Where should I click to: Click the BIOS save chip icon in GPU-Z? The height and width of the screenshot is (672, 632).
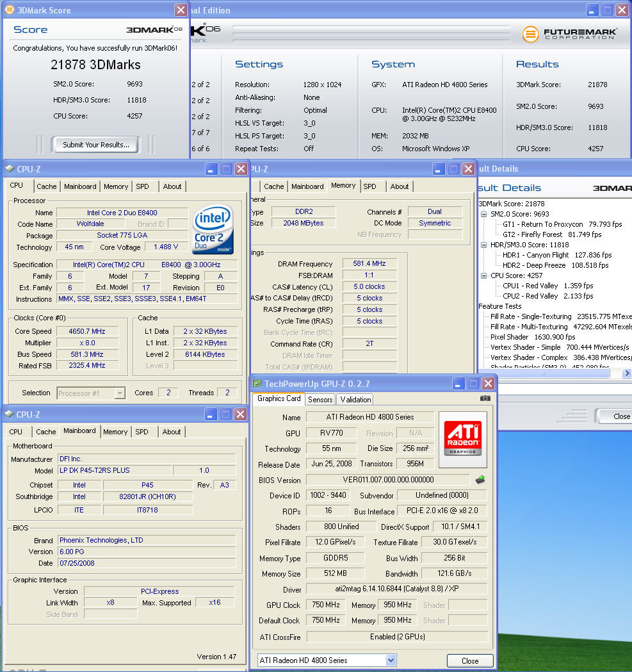pos(480,480)
